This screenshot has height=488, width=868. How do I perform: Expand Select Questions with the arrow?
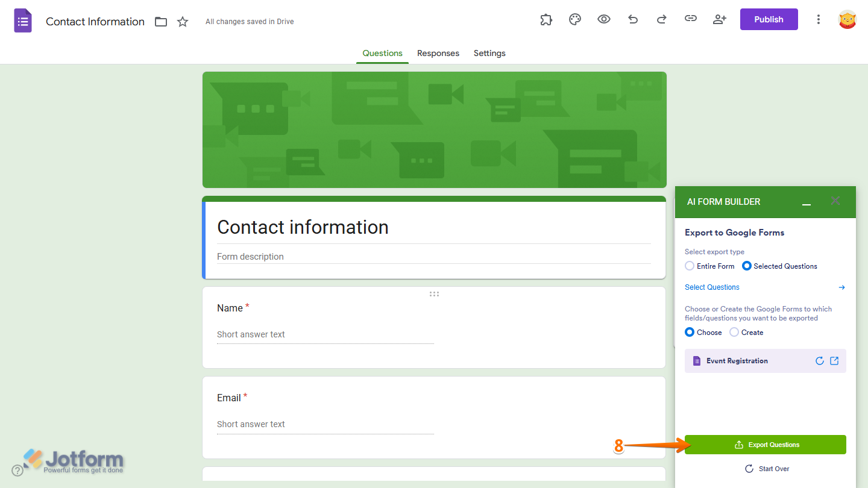[841, 287]
